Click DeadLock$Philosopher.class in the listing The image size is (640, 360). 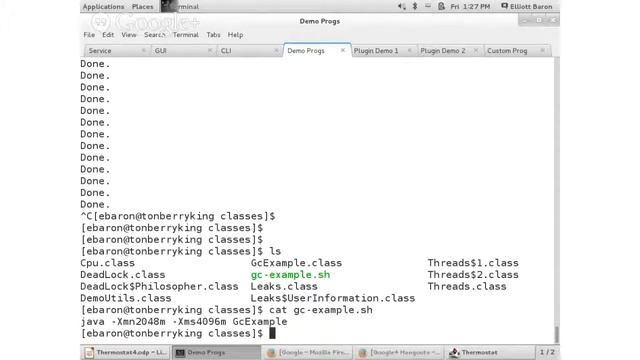[159, 287]
